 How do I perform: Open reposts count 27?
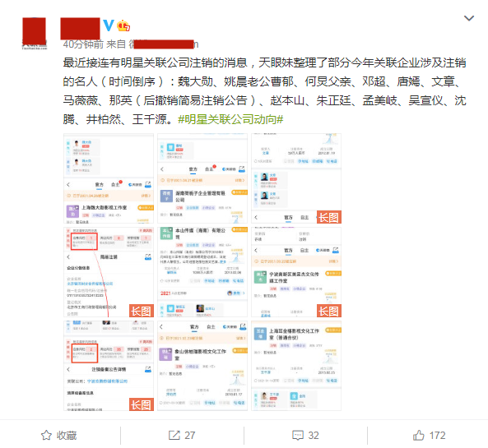(x=189, y=435)
